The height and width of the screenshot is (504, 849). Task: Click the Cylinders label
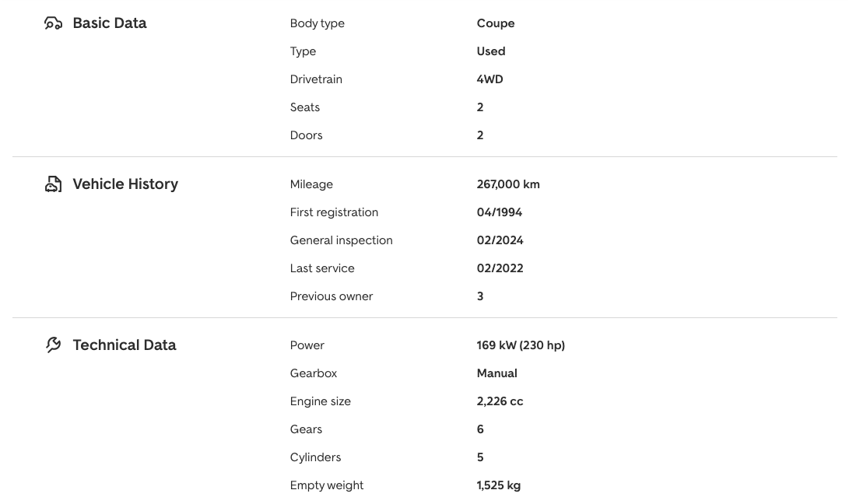pyautogui.click(x=315, y=457)
